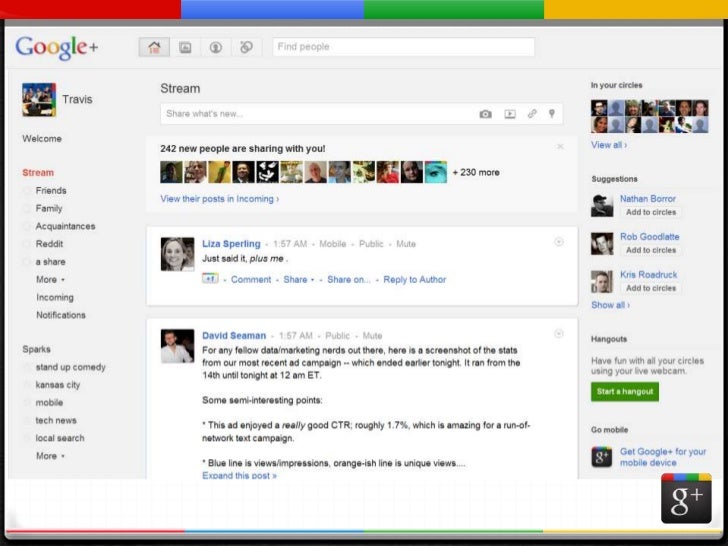Add a video using the play icon
The height and width of the screenshot is (546, 728).
click(510, 114)
